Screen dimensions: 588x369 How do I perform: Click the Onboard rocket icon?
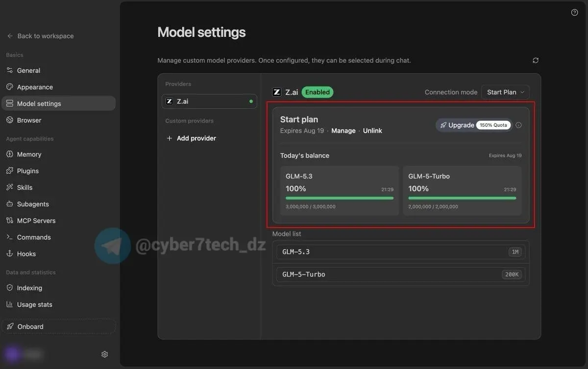click(10, 326)
